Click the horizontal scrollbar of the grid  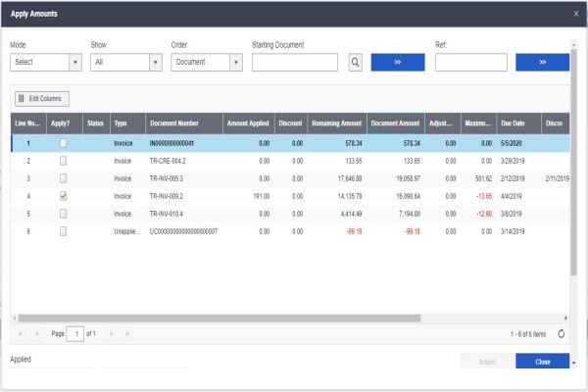coord(220,318)
